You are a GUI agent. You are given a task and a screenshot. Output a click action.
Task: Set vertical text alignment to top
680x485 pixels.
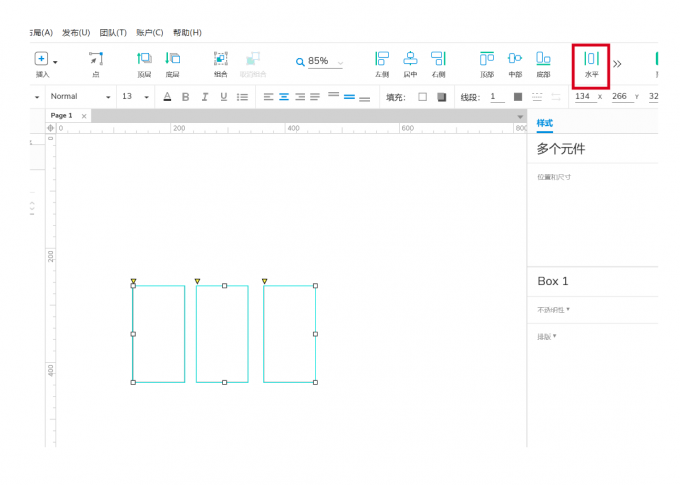tap(333, 94)
